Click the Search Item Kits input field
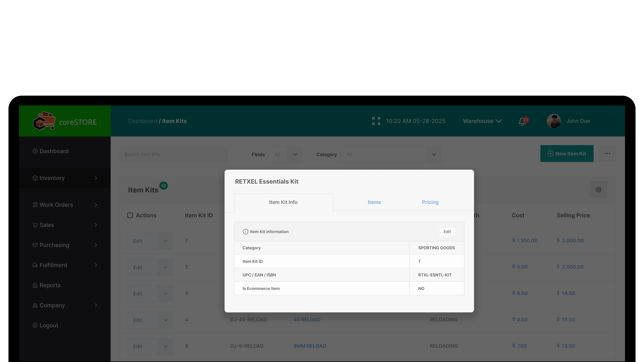The width and height of the screenshot is (644, 362). [x=174, y=154]
